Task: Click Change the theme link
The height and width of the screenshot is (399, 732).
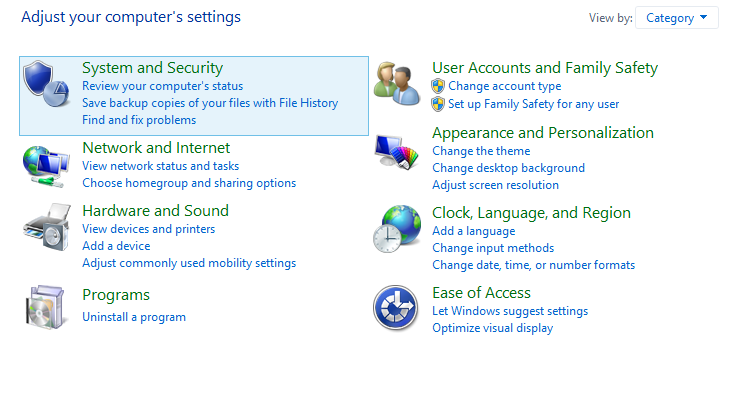Action: coord(481,151)
